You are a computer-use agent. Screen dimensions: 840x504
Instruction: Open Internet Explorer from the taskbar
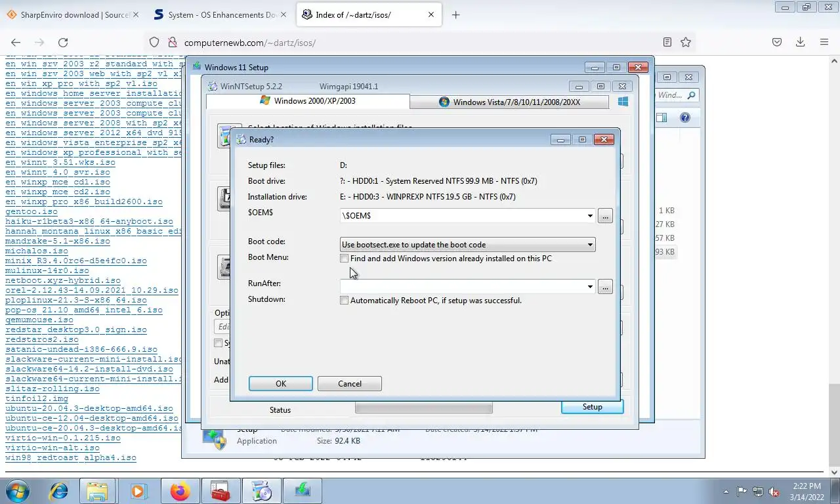point(59,491)
